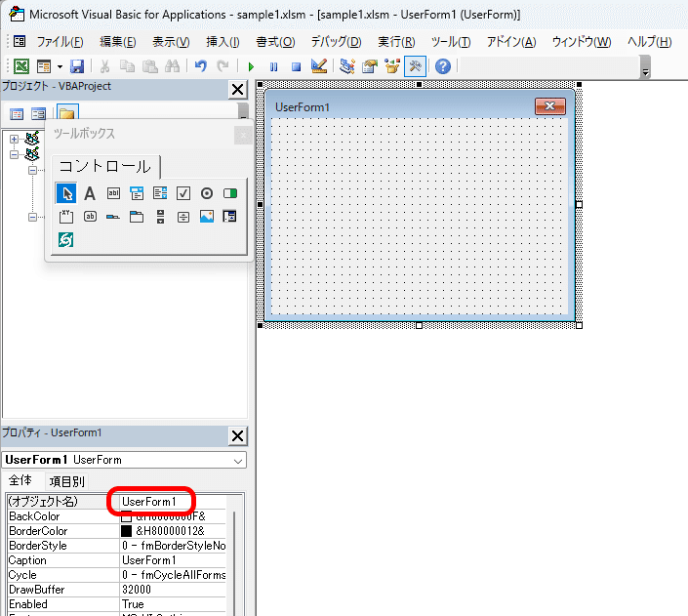Image resolution: width=688 pixels, height=616 pixels.
Task: Open the 挿入(I) menu
Action: coord(223,42)
